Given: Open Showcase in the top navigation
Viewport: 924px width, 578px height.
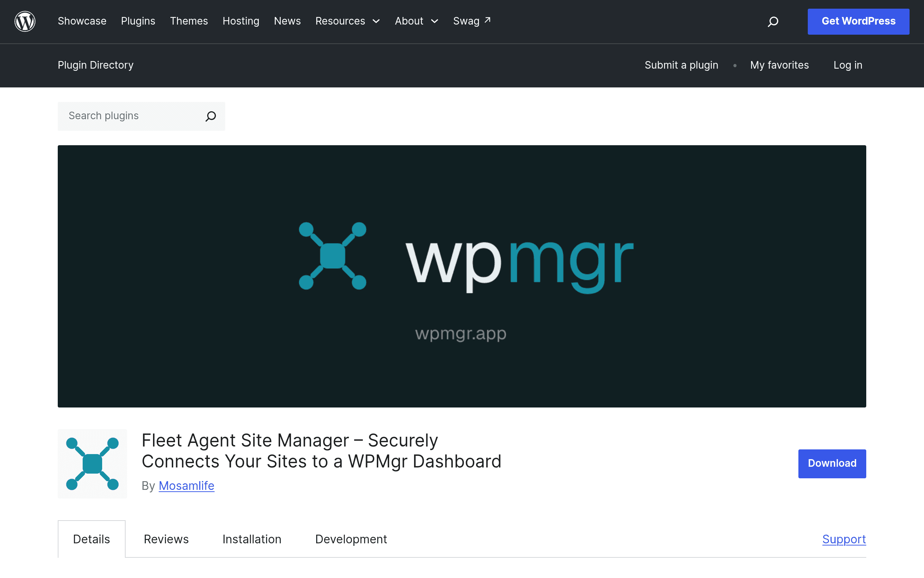Looking at the screenshot, I should click(82, 21).
